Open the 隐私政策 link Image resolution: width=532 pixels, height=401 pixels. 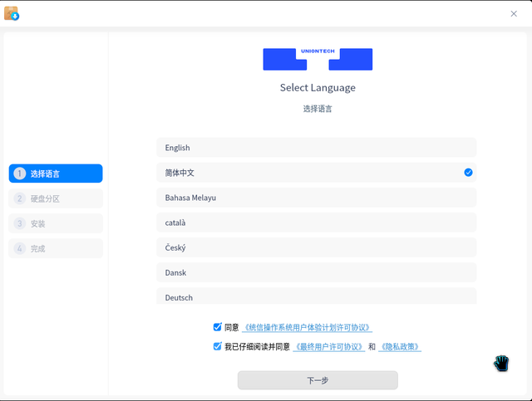point(400,347)
